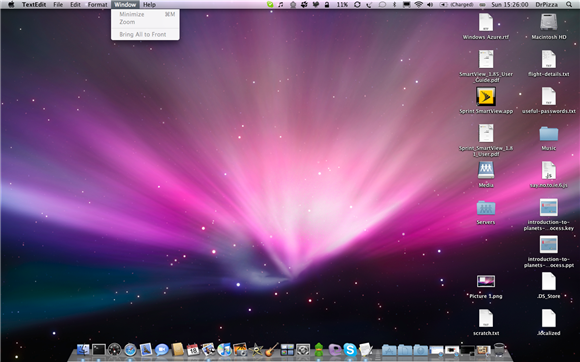Open the Apple menu
The width and height of the screenshot is (580, 362).
click(11, 4)
